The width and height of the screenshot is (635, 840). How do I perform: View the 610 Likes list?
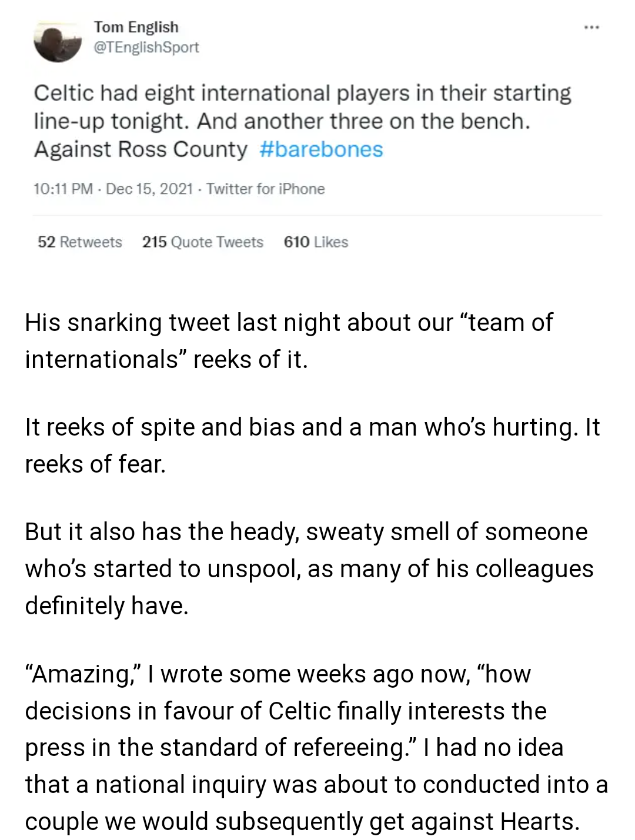tap(316, 242)
